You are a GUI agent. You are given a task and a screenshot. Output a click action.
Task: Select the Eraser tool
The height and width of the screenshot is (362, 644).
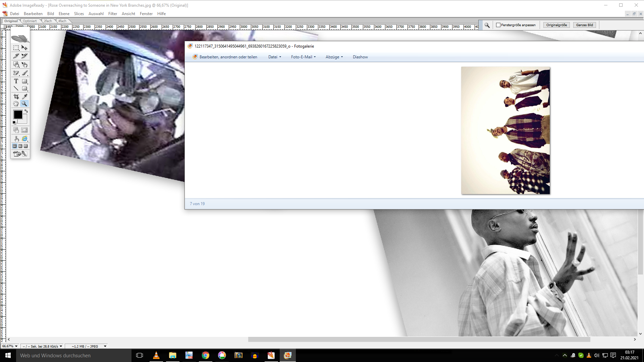point(16,73)
